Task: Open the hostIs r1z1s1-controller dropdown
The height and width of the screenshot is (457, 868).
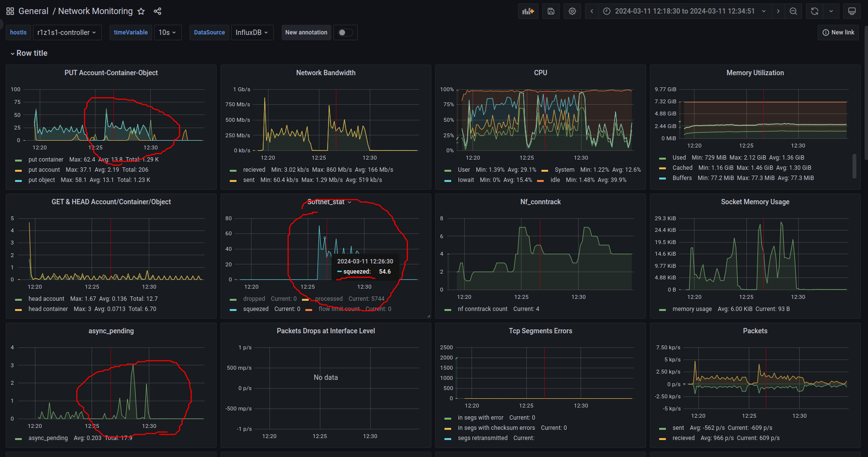Action: pos(67,33)
